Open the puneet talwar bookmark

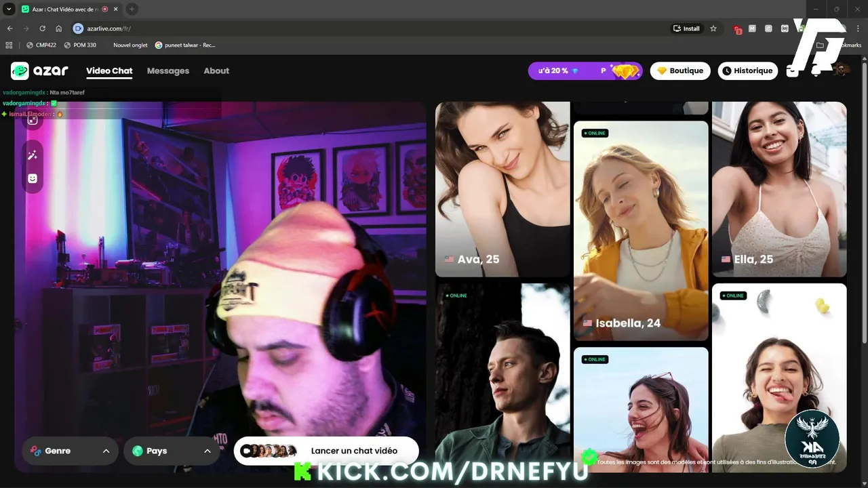(186, 45)
